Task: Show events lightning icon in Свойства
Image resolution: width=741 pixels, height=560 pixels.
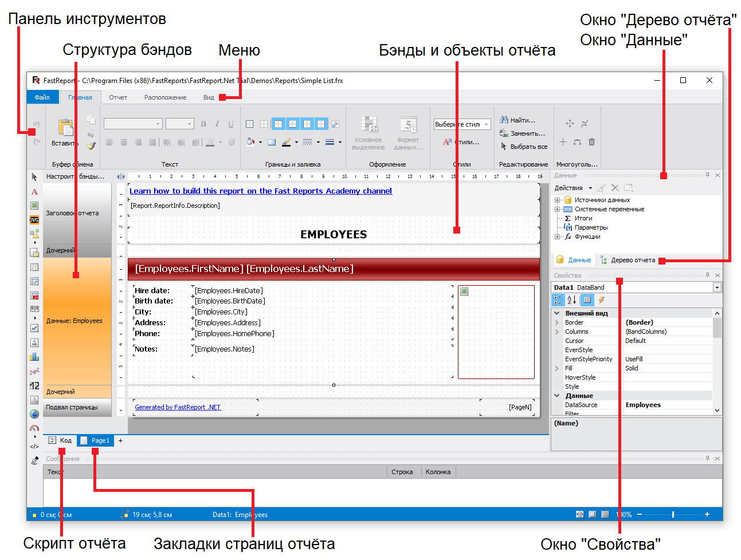Action: tap(601, 299)
